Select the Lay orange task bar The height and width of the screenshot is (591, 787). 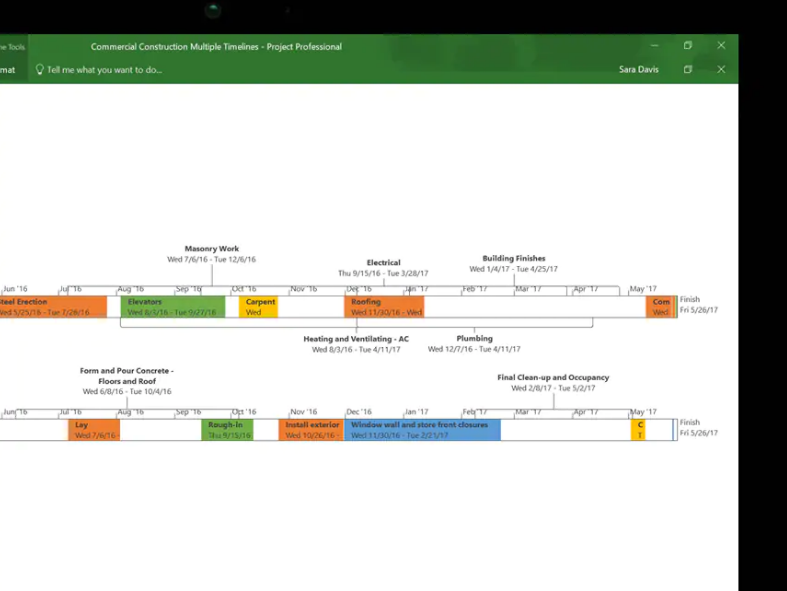pyautogui.click(x=94, y=430)
